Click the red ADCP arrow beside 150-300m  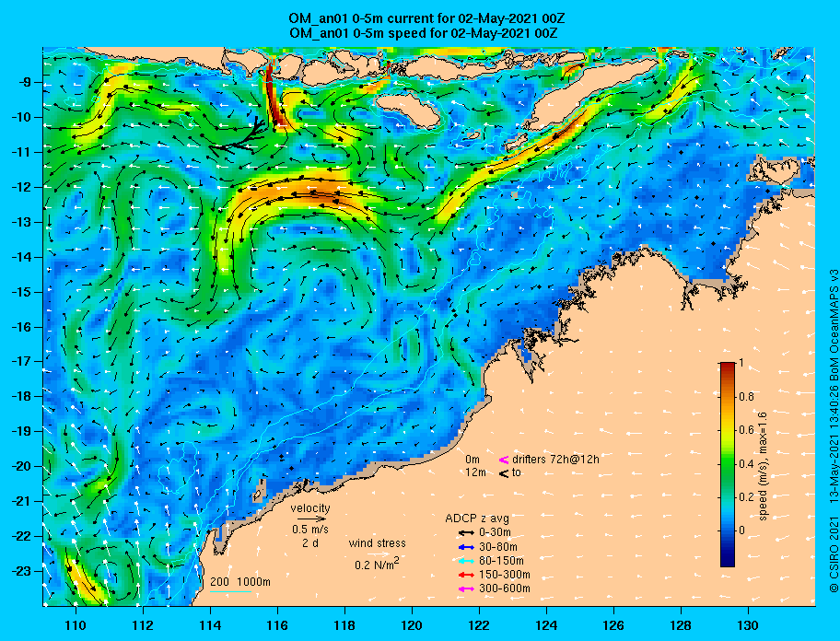point(466,575)
